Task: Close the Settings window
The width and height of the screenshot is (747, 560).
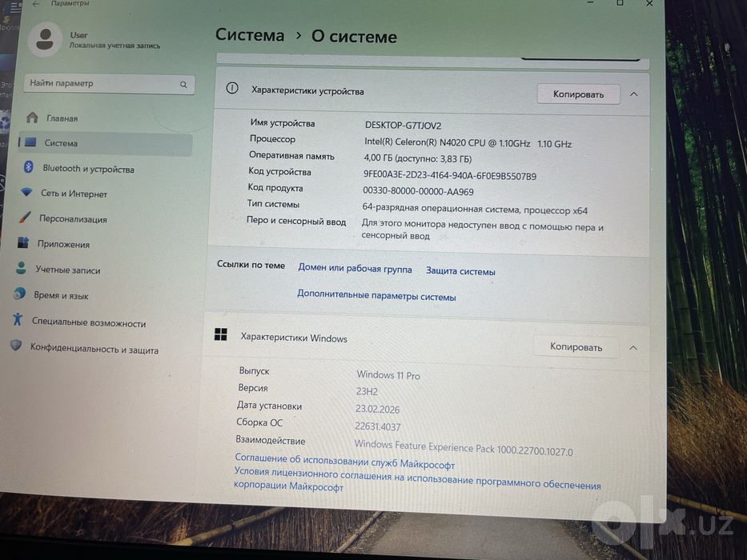Action: 649,4
